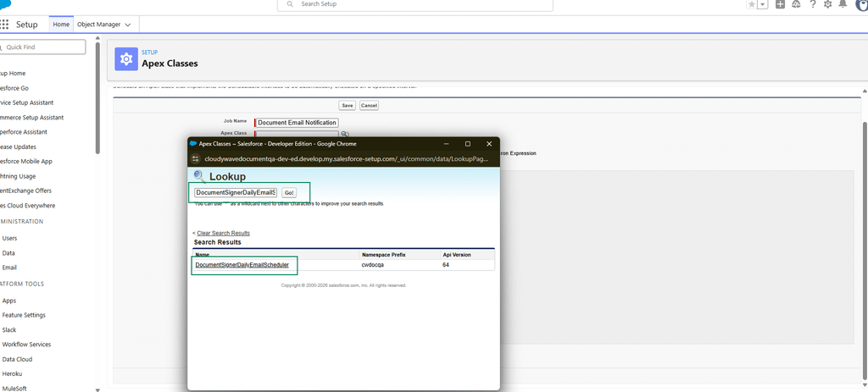Expand Data Cloud in the sidebar
Viewport: 868px width, 392px height.
[17, 359]
